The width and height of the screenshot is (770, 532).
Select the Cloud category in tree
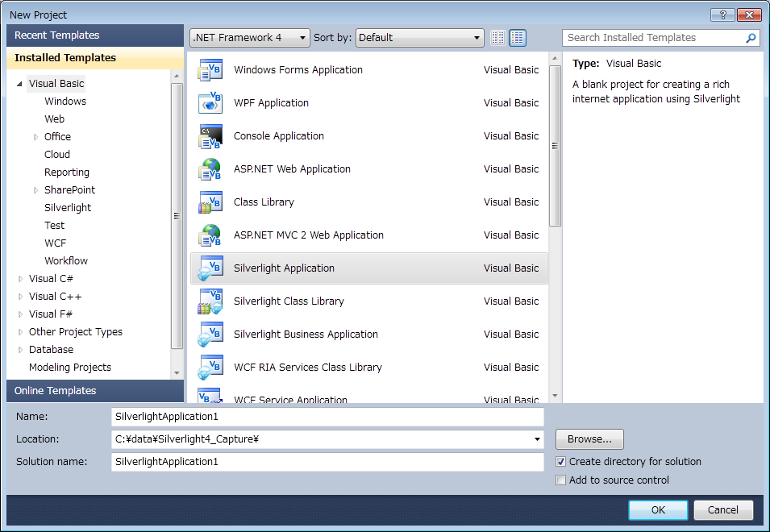[57, 155]
